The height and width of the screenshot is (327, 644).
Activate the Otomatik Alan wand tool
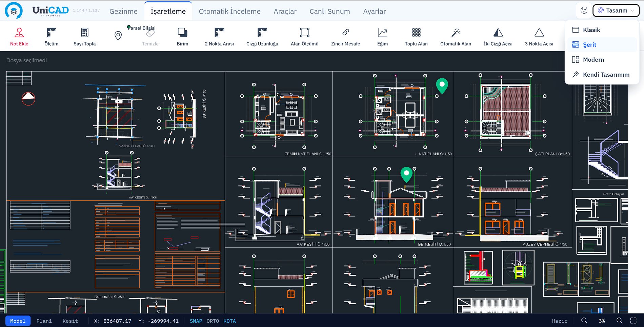pos(456,37)
